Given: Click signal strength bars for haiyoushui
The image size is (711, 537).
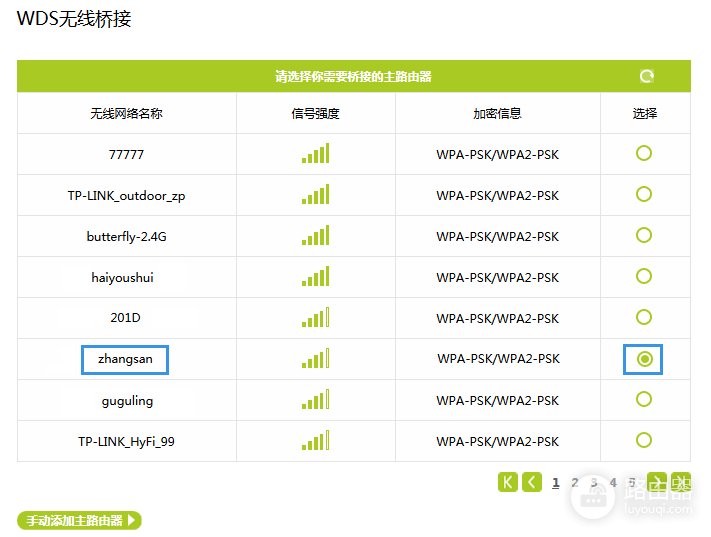Looking at the screenshot, I should tap(316, 276).
